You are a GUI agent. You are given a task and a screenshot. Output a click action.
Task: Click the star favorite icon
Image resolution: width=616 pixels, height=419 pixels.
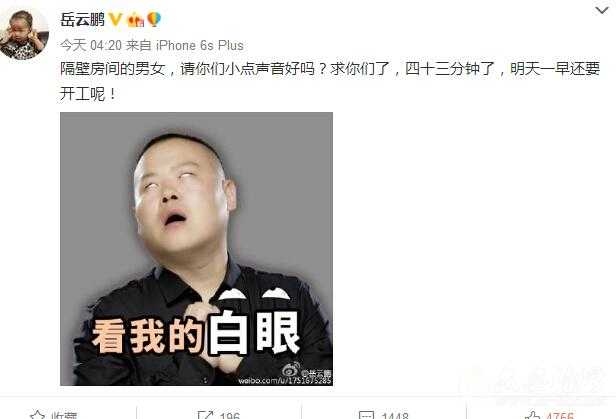tap(37, 415)
